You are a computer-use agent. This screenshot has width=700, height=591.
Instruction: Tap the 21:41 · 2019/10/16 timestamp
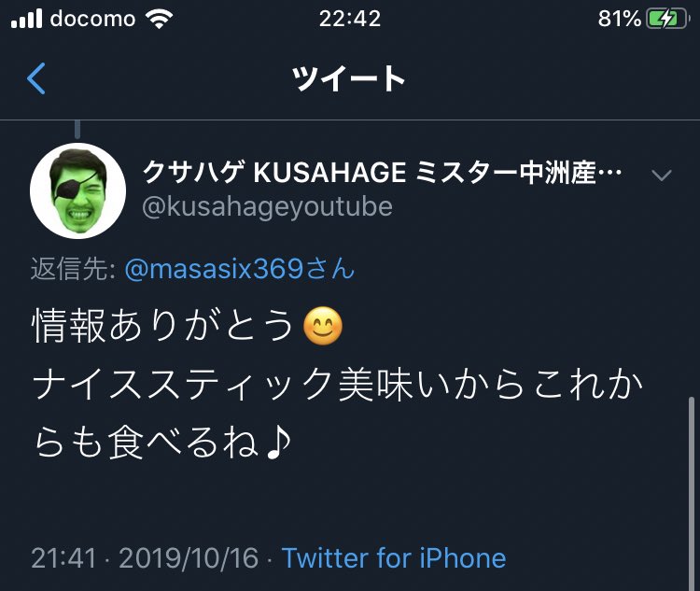click(145, 558)
